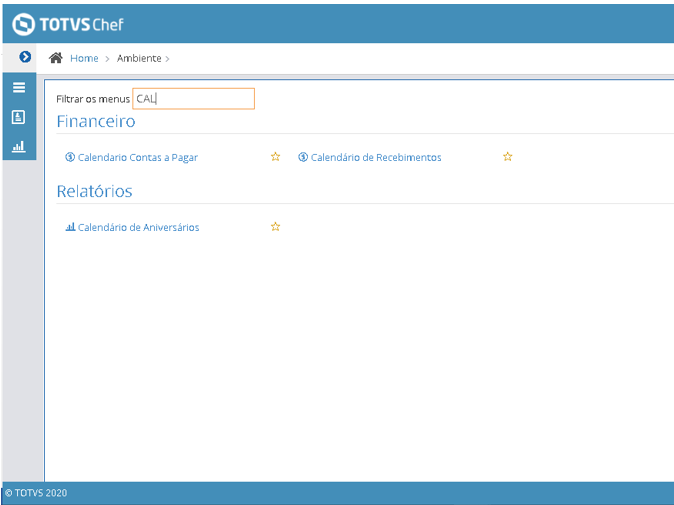Open the bar chart reports sidebar icon

pos(18,147)
